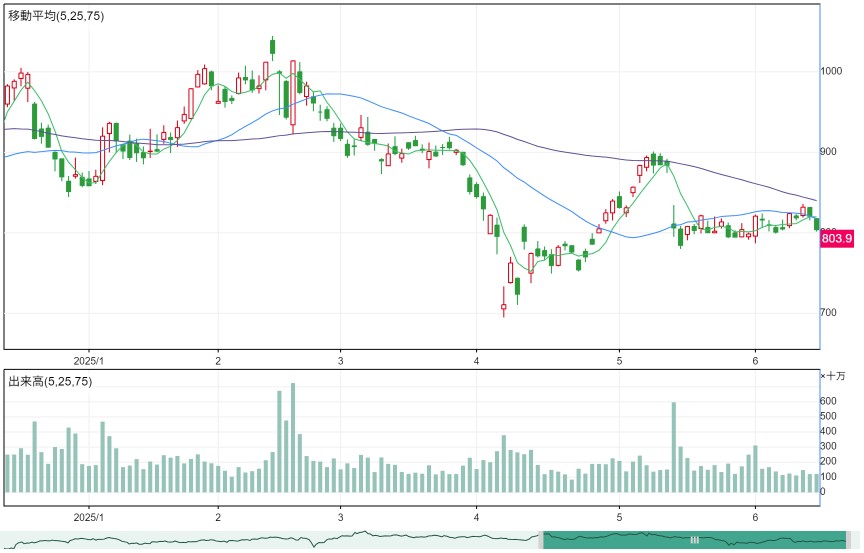This screenshot has height=553, width=864.
Task: Click the 1000 price axis label
Action: 831,71
